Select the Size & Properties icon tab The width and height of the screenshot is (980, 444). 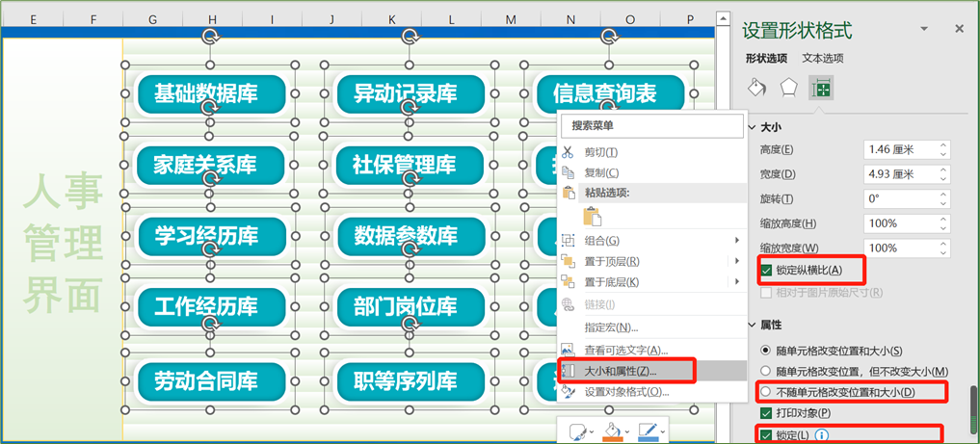tap(821, 89)
